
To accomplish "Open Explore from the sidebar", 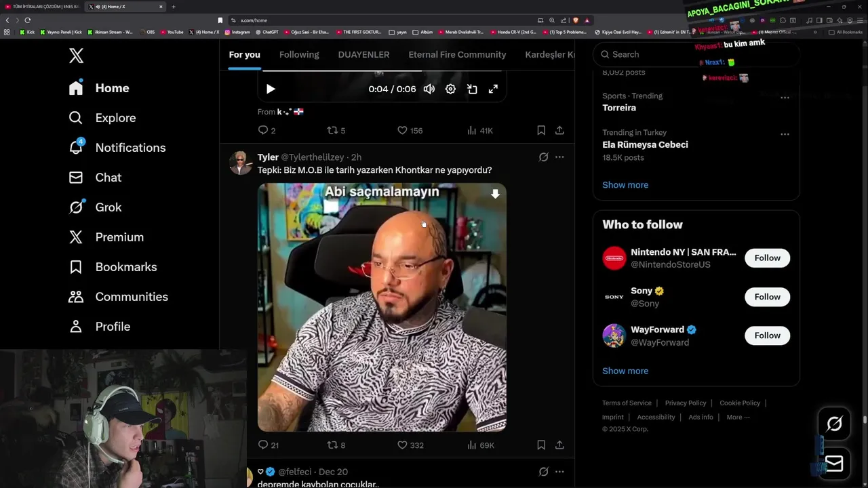I will click(102, 118).
